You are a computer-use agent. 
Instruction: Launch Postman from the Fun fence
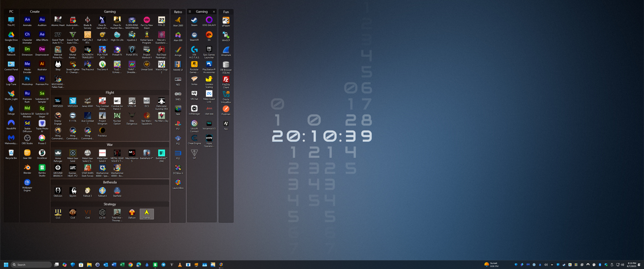tap(226, 110)
